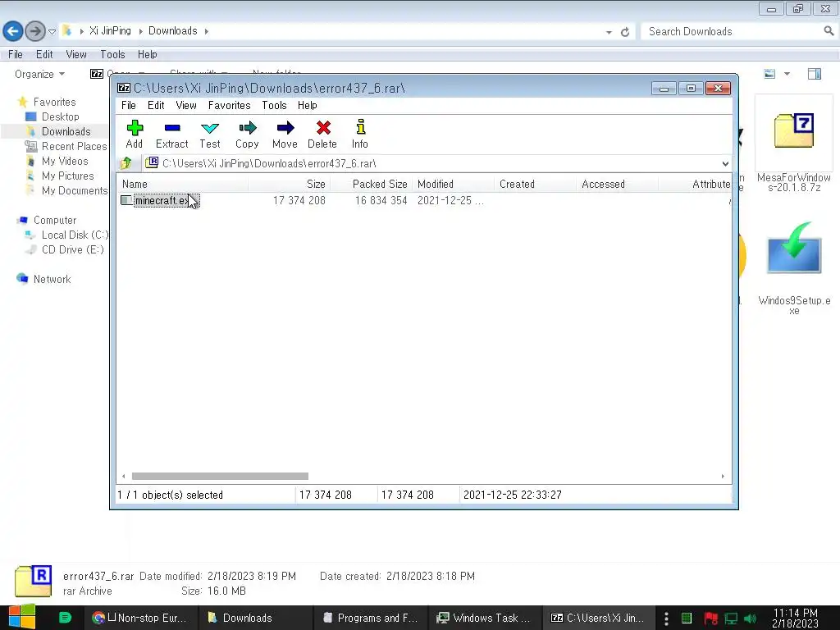Click the taskbar clock showing 11:14 PM
The height and width of the screenshot is (630, 840).
tap(795, 618)
